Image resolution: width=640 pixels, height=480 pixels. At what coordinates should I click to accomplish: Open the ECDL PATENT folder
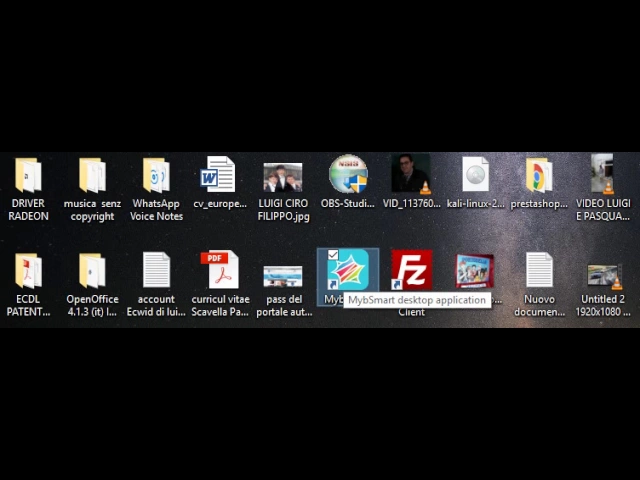point(28,270)
